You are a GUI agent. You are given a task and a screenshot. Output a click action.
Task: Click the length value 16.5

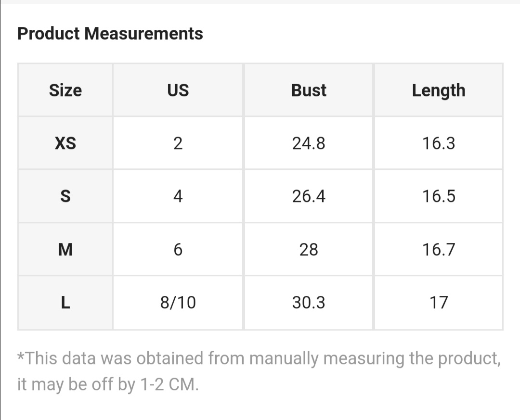click(439, 196)
